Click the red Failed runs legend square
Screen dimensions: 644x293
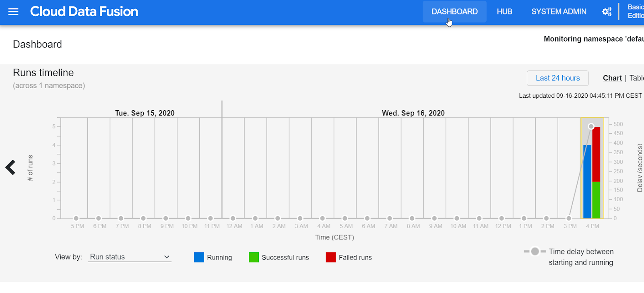coord(331,257)
